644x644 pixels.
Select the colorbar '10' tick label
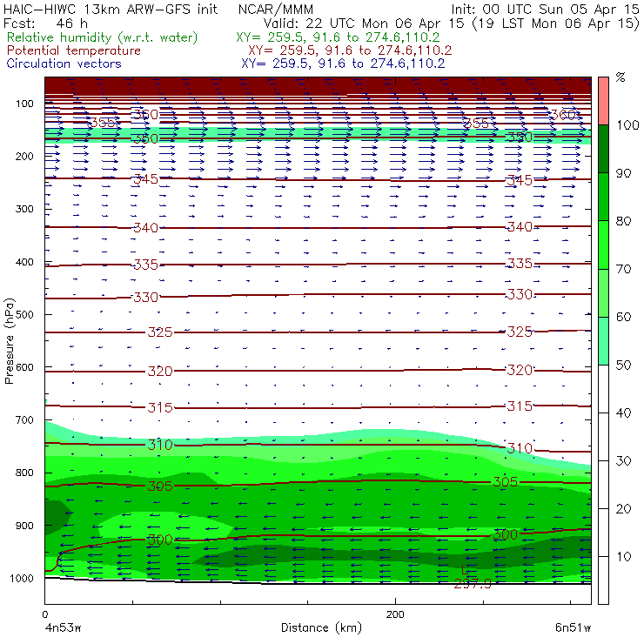coord(623,557)
